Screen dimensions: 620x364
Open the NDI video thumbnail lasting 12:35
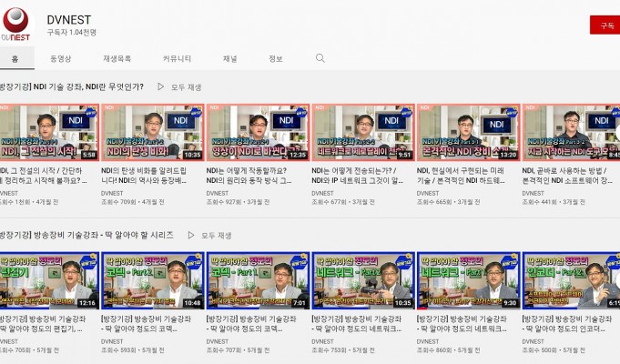click(x=258, y=133)
